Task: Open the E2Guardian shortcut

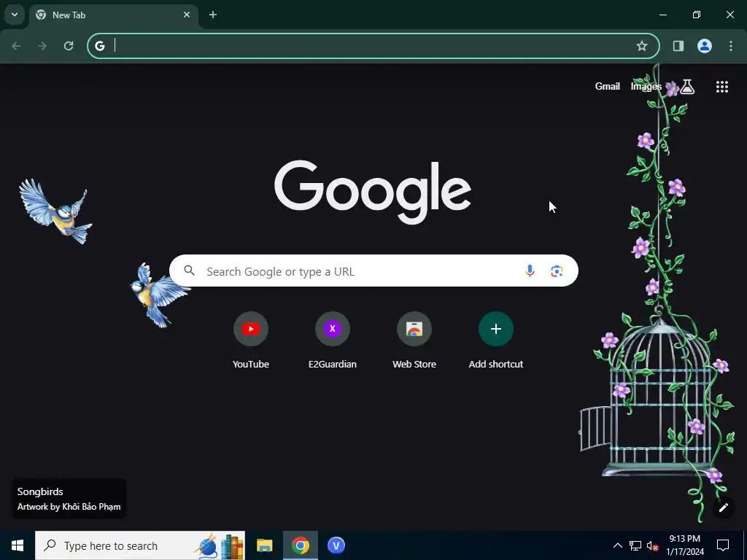Action: click(x=333, y=341)
